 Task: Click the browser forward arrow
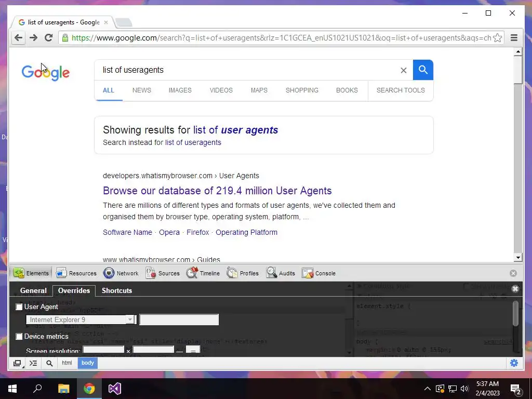(33, 37)
